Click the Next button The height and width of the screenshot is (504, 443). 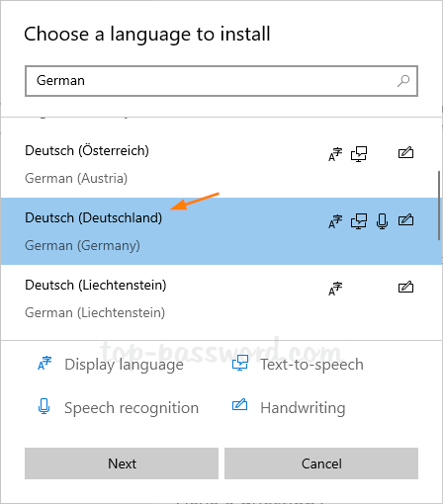[x=122, y=463]
